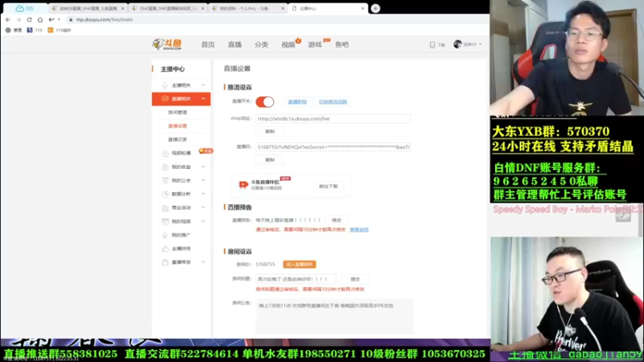Open the 分类 nav item

(x=261, y=44)
